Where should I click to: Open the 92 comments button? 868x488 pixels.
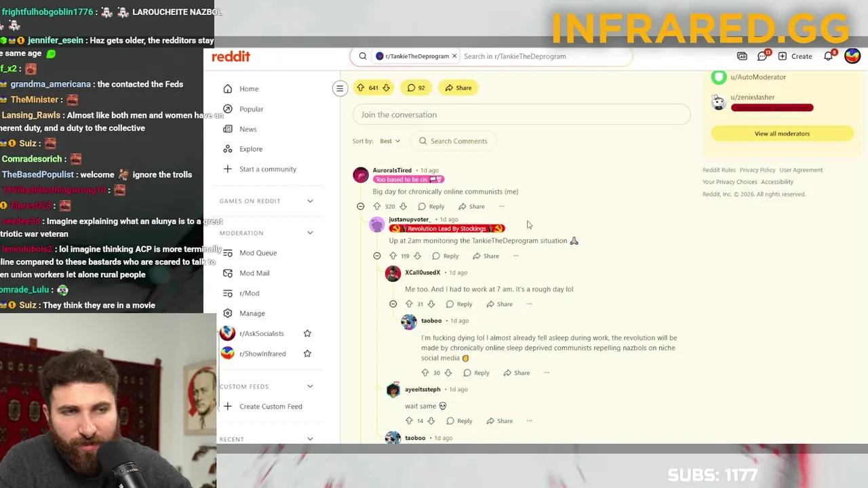[416, 87]
